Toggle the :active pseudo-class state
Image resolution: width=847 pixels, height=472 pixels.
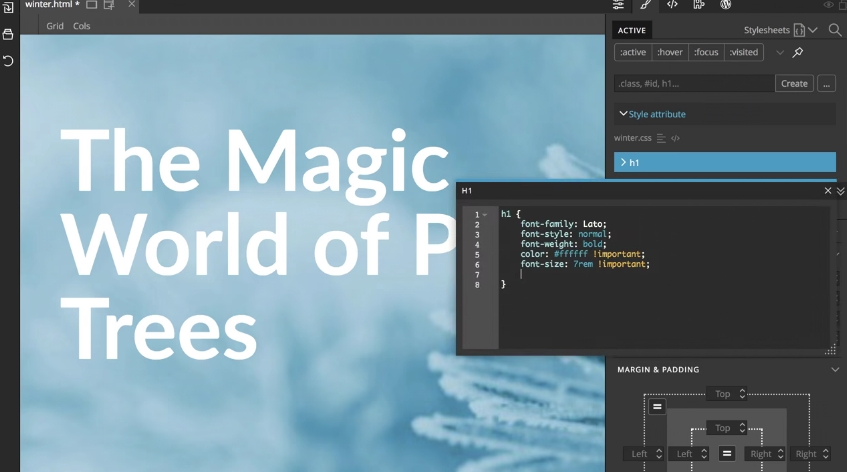click(x=633, y=53)
